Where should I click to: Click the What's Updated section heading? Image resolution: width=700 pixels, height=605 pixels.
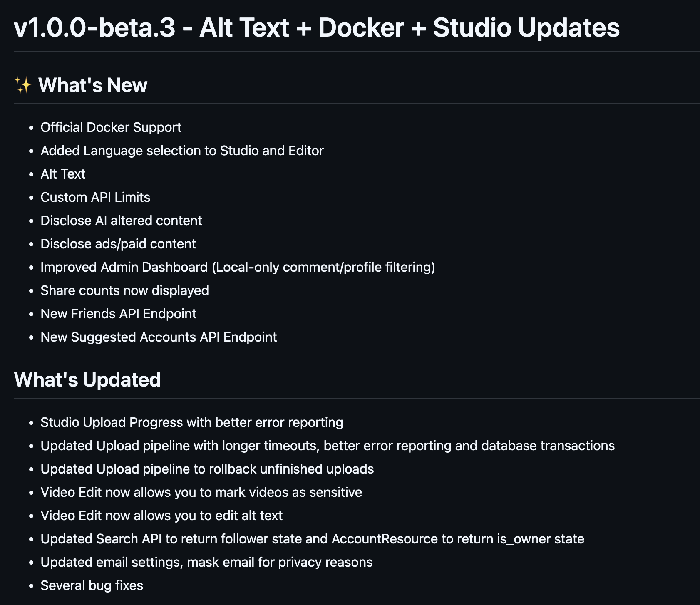click(x=87, y=380)
